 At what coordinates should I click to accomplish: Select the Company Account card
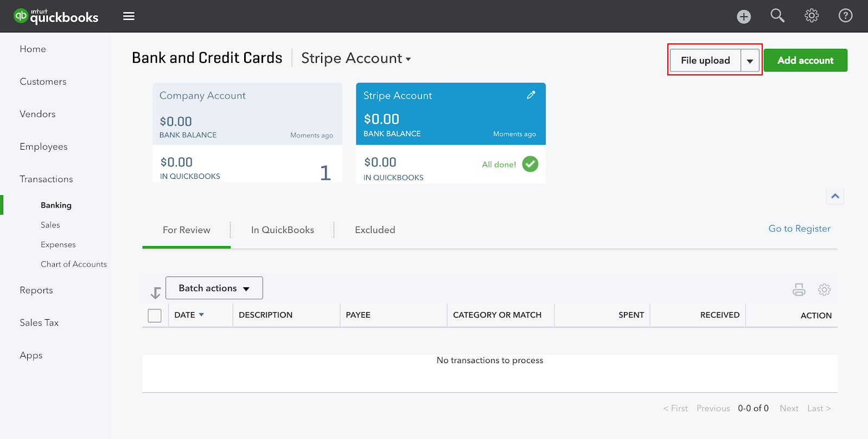[x=247, y=132]
